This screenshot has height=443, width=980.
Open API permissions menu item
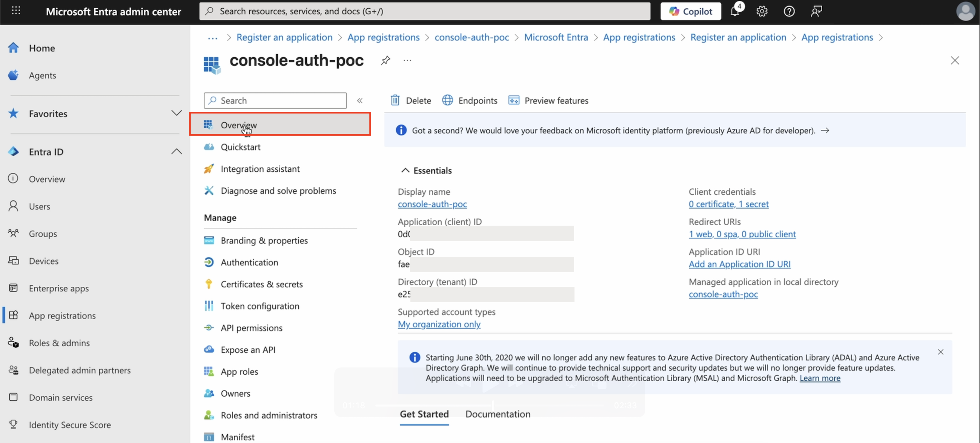point(251,328)
